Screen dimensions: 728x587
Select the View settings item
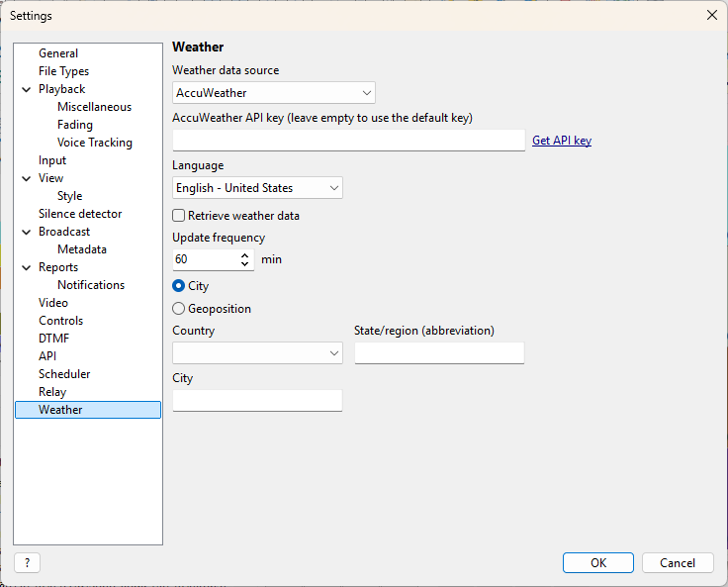pos(50,178)
